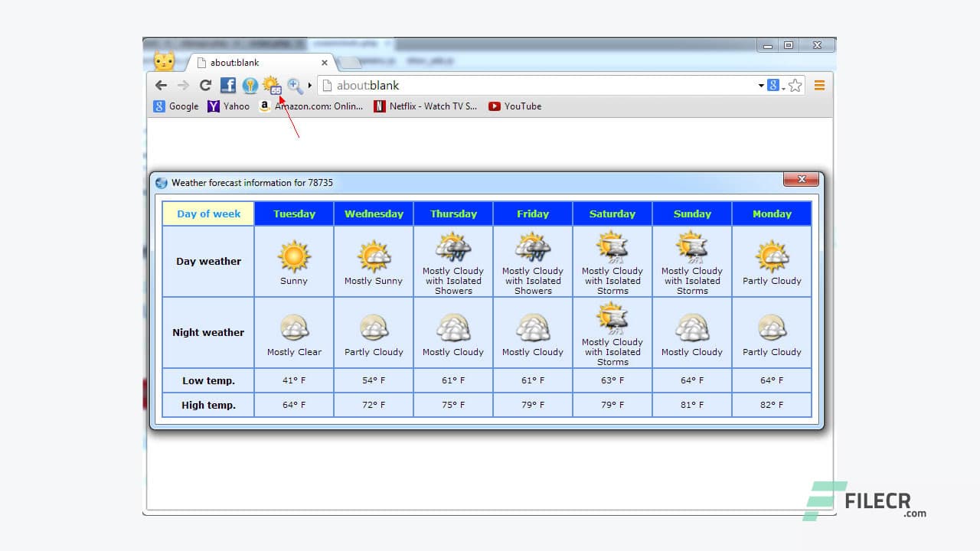Bookmark the page with the star icon

click(795, 86)
